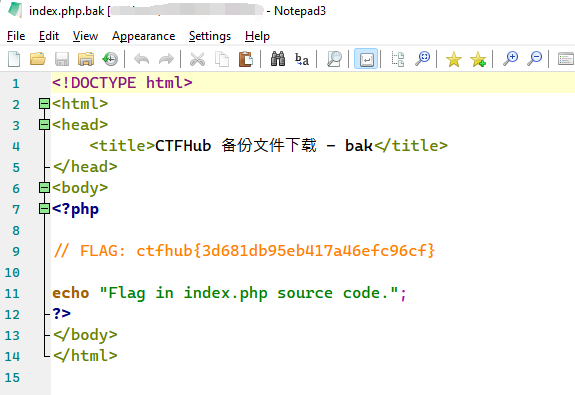Open Find with the binoculars icon

[x=278, y=59]
